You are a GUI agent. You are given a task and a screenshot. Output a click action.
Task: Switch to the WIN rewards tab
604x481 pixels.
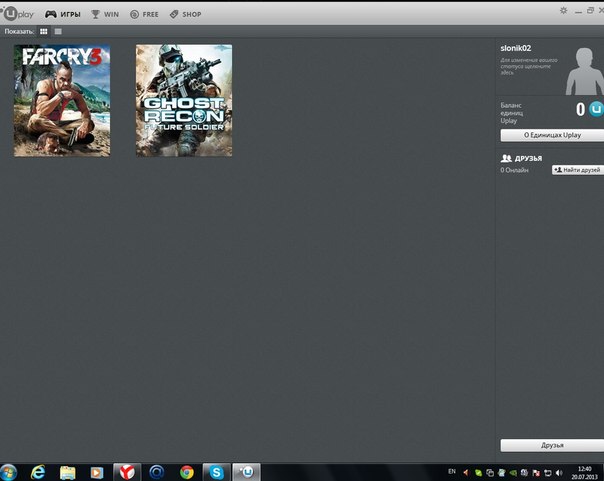(x=105, y=14)
